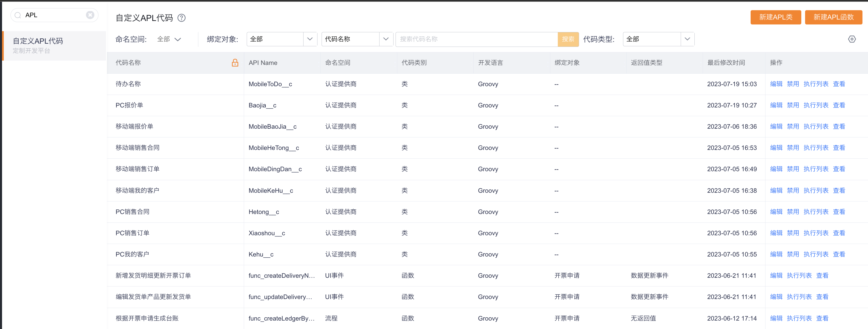Click 查看 for 新增发货明细更新开票订单 row
The width and height of the screenshot is (868, 329).
(822, 275)
